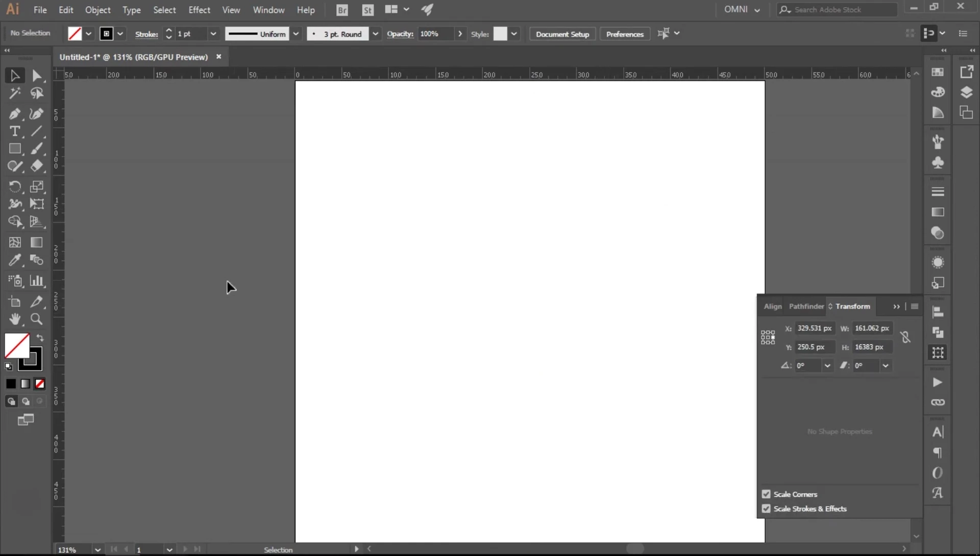Toggle Scale Strokes & Effects checkbox
The image size is (980, 556).
[766, 509]
